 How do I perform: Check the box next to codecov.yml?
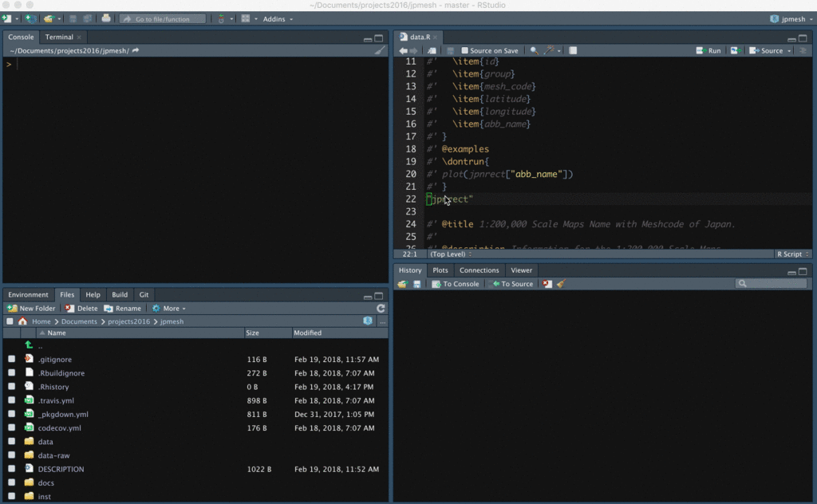pos(11,427)
